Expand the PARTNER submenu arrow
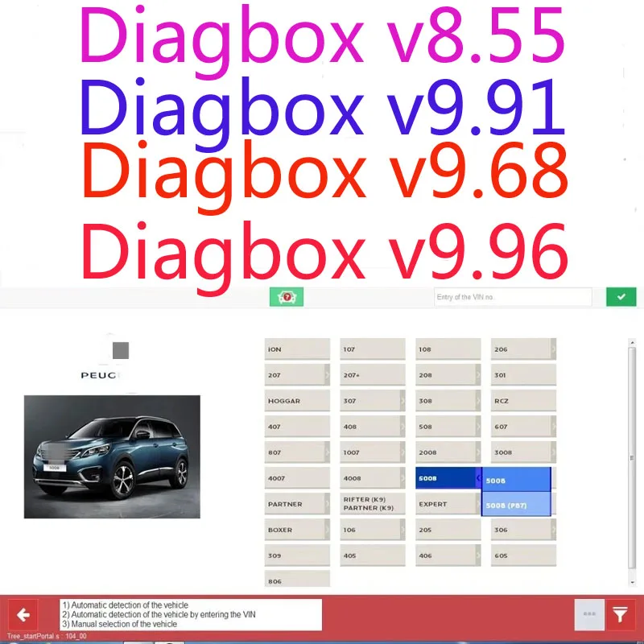The image size is (644, 644). 327,503
